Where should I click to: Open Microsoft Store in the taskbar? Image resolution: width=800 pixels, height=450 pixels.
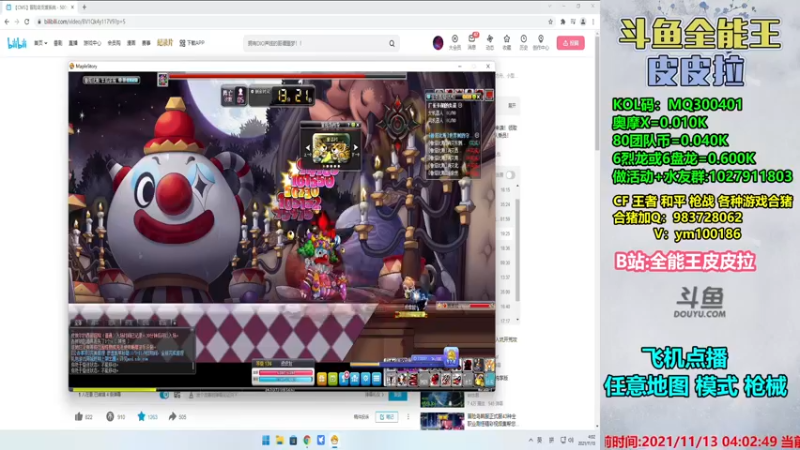click(293, 440)
